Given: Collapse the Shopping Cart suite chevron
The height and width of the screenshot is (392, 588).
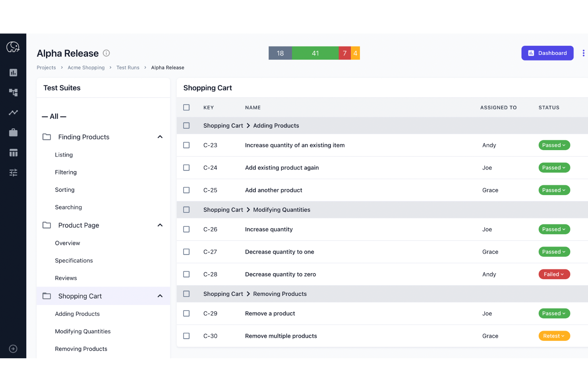Looking at the screenshot, I should [160, 296].
